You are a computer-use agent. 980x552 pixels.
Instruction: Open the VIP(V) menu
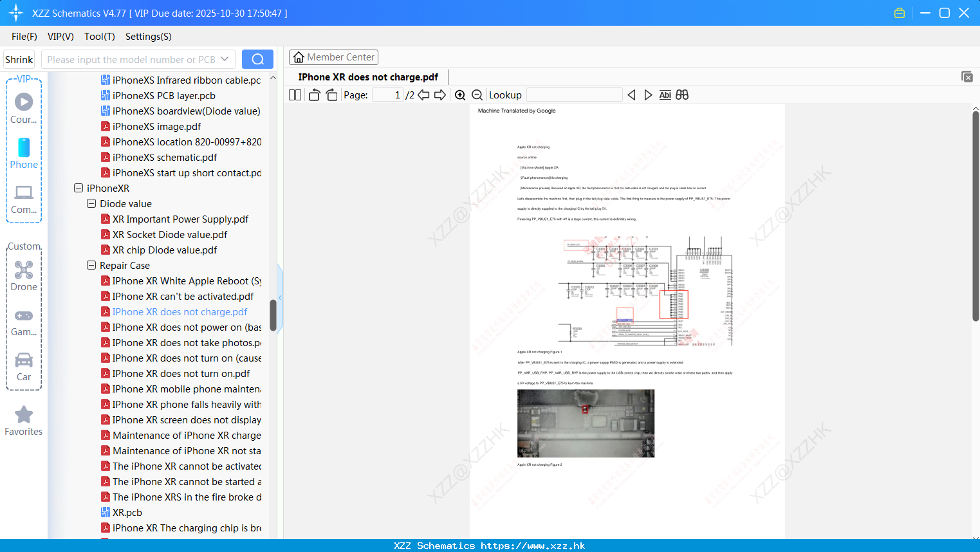click(60, 37)
